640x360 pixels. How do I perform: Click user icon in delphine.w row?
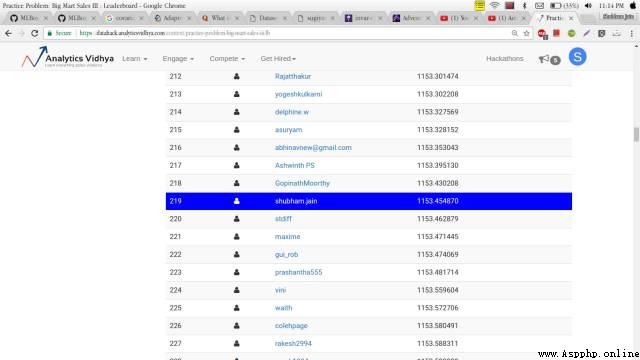pos(237,112)
